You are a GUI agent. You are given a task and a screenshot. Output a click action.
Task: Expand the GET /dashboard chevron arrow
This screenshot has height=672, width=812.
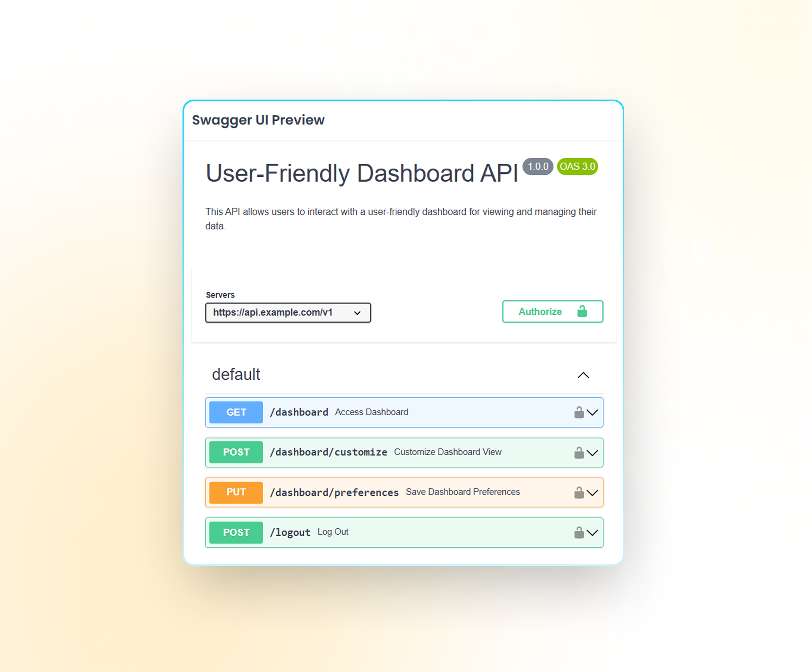coord(592,412)
